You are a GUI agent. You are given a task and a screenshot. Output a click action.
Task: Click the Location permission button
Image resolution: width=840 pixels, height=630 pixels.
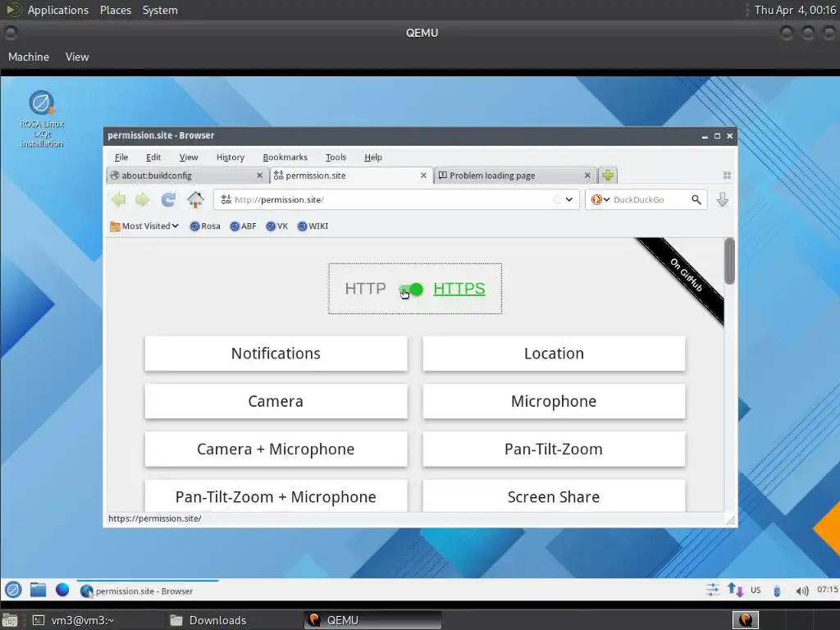coord(554,354)
